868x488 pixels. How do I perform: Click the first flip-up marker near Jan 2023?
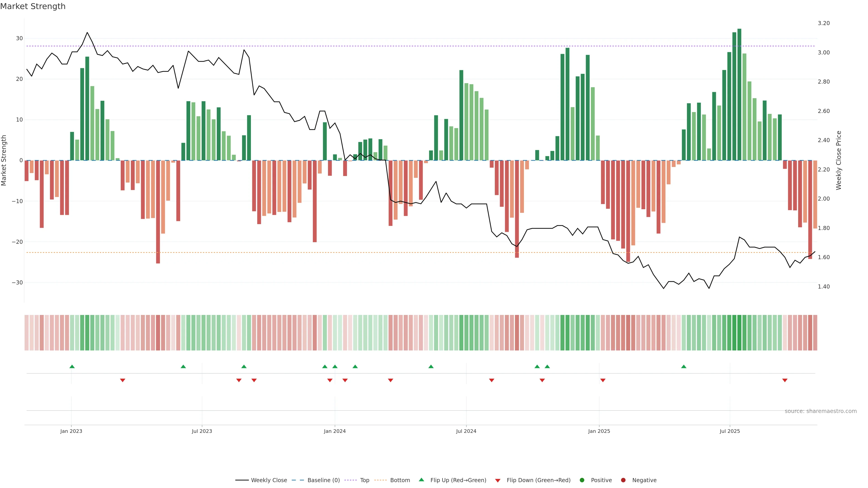click(72, 366)
